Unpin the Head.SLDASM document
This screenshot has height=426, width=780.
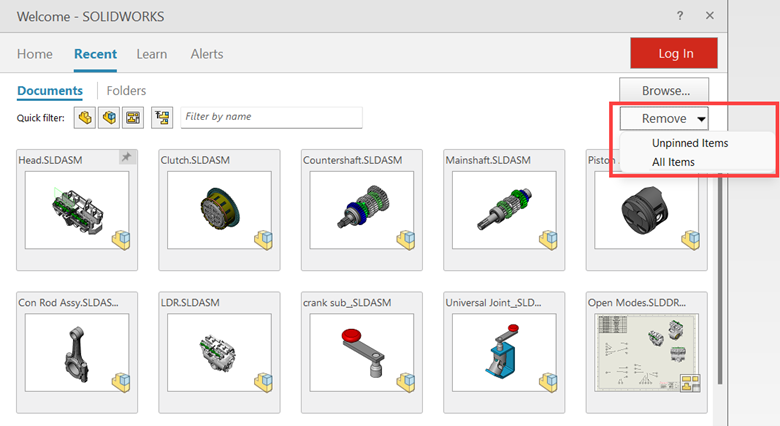coord(126,157)
